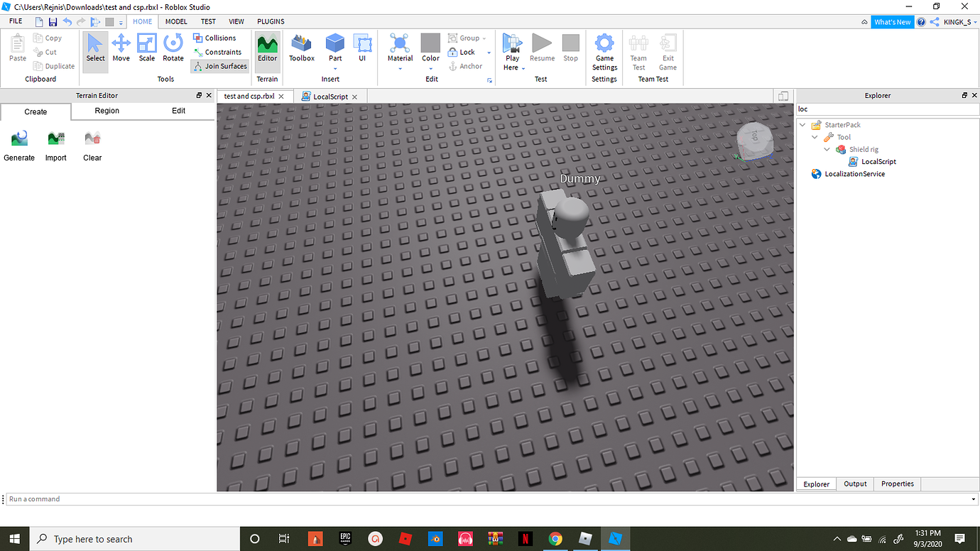Collapse the Tool tree node
This screenshot has height=551, width=980.
(x=815, y=137)
